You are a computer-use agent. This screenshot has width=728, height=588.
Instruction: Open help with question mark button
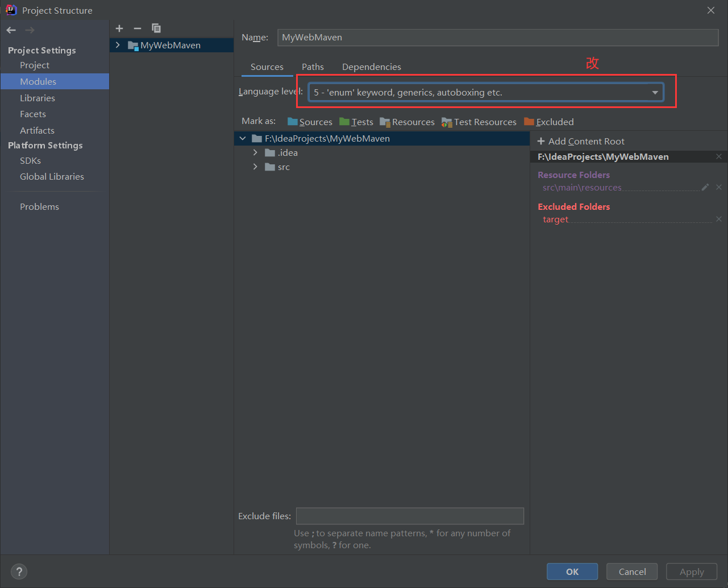click(x=19, y=572)
